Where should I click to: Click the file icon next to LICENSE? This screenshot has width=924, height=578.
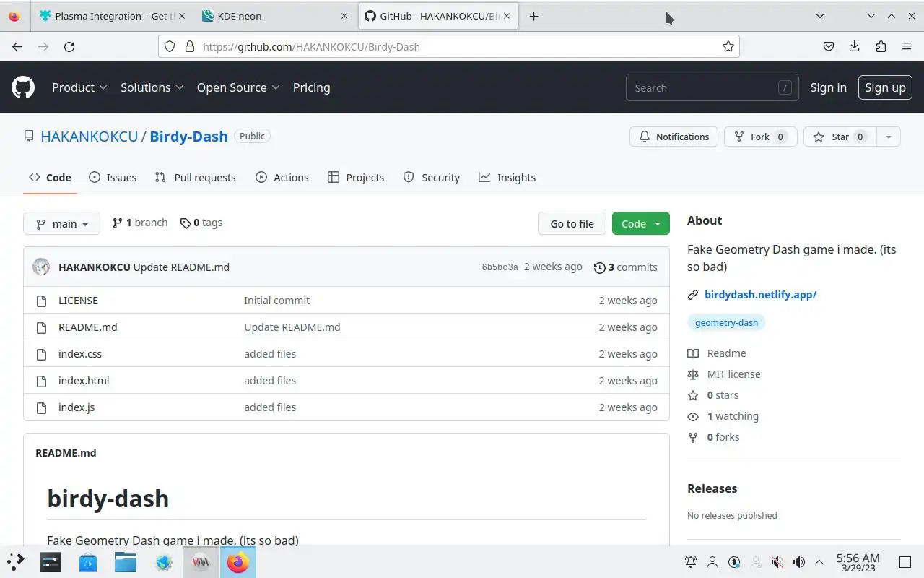pyautogui.click(x=41, y=301)
